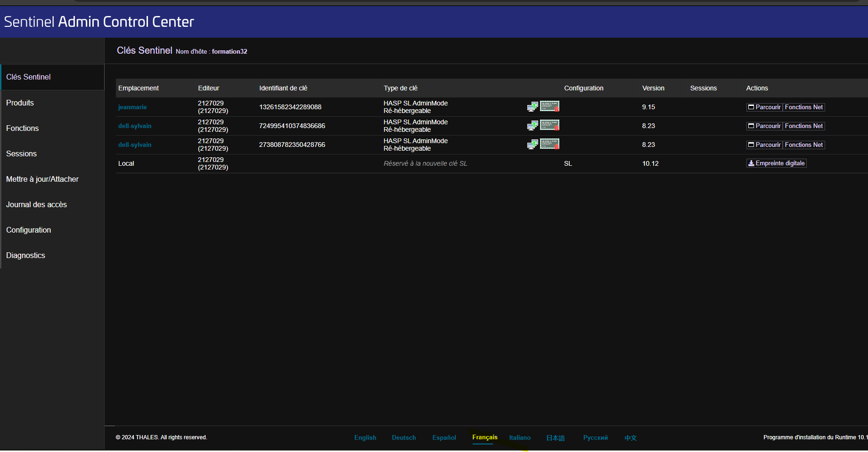868x452 pixels.
Task: Open Configuration in the sidebar
Action: (x=52, y=230)
